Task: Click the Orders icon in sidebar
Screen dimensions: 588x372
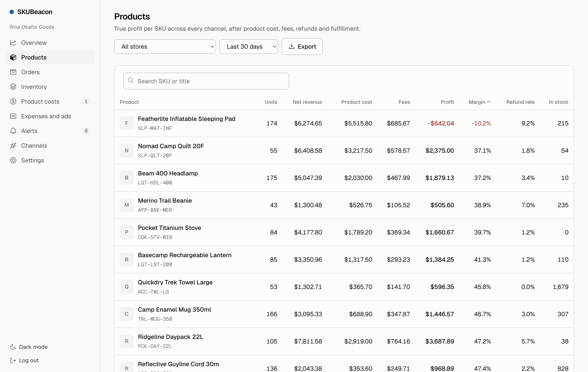Action: pos(13,72)
